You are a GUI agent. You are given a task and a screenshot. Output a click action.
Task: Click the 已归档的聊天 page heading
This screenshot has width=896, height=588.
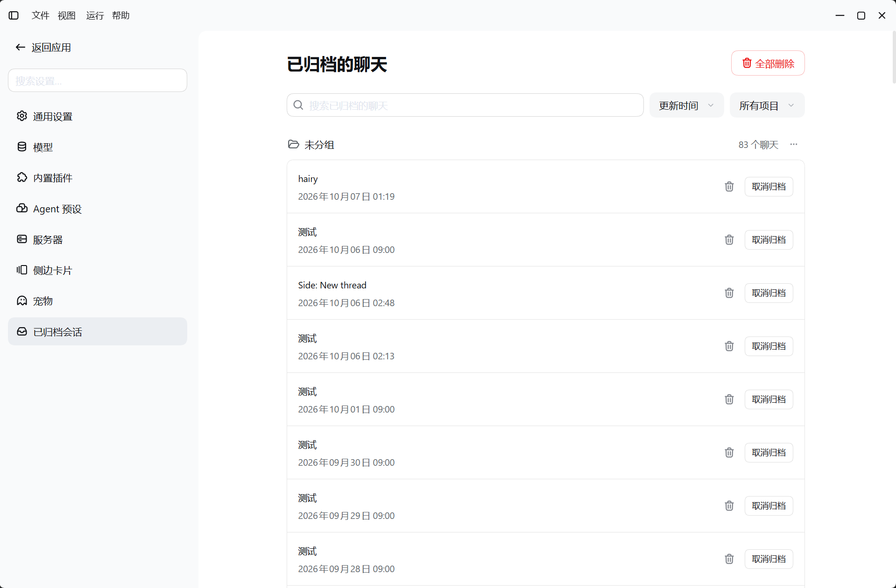click(x=337, y=64)
